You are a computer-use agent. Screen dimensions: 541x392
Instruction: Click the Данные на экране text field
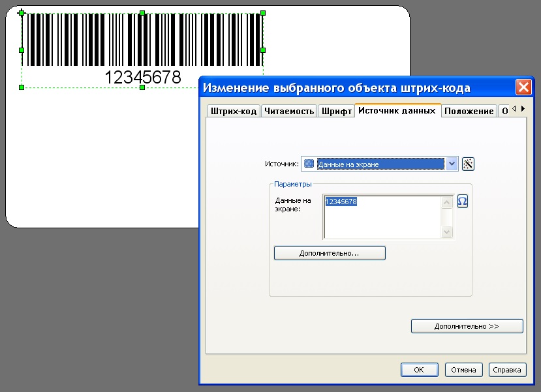click(x=382, y=217)
